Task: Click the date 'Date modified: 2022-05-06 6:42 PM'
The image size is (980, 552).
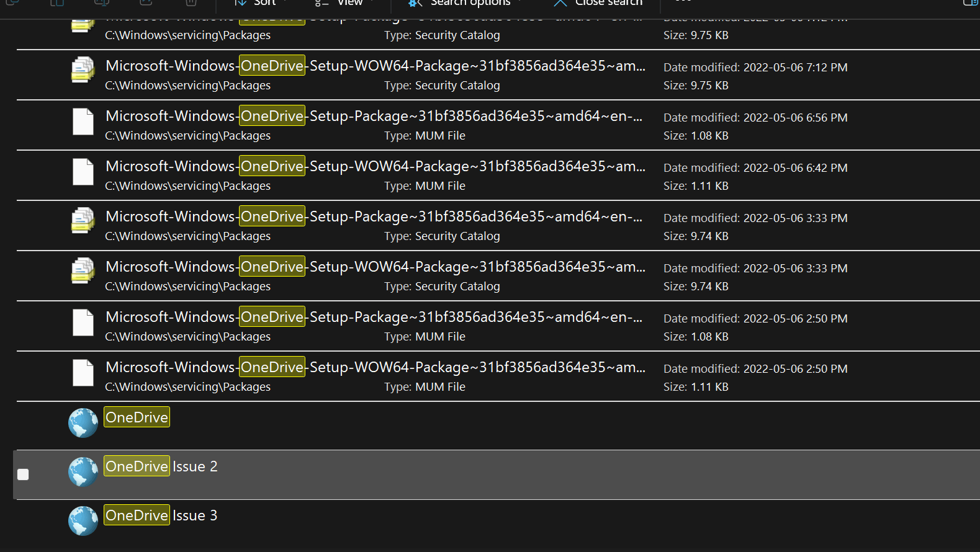Action: click(x=755, y=167)
